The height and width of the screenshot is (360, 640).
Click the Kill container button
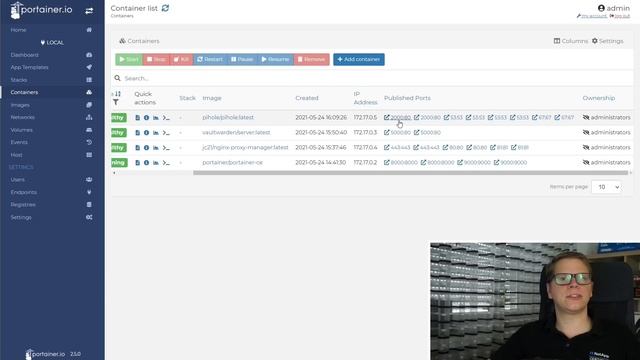181,60
